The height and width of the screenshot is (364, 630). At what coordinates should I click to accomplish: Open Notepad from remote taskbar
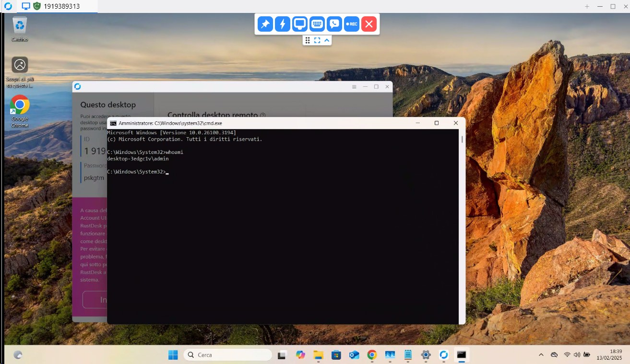[408, 355]
